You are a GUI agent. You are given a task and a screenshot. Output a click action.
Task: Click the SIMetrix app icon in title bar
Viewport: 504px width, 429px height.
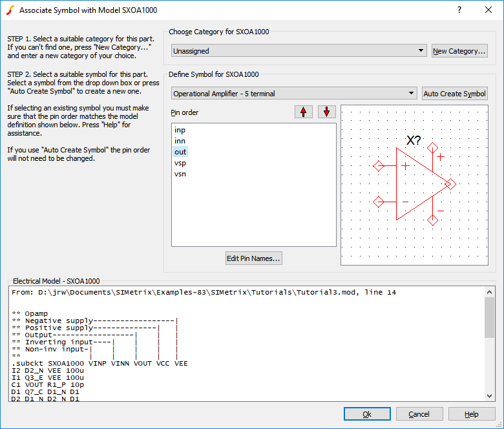point(10,10)
